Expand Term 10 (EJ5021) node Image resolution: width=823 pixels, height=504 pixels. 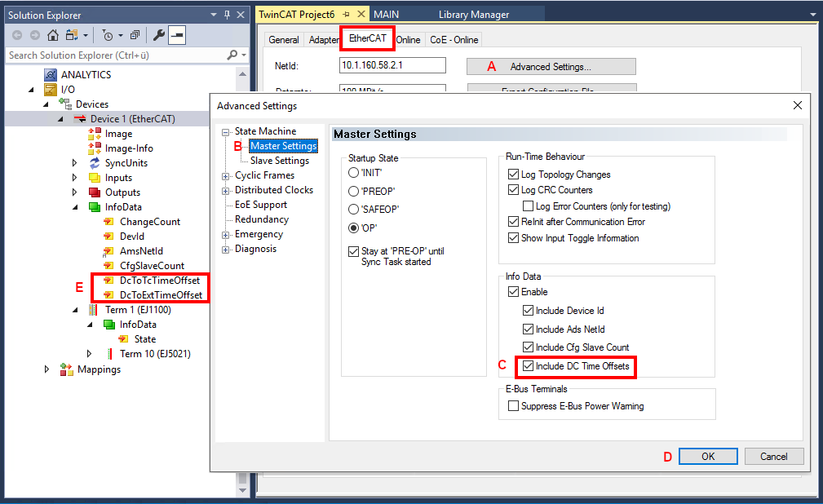(89, 354)
